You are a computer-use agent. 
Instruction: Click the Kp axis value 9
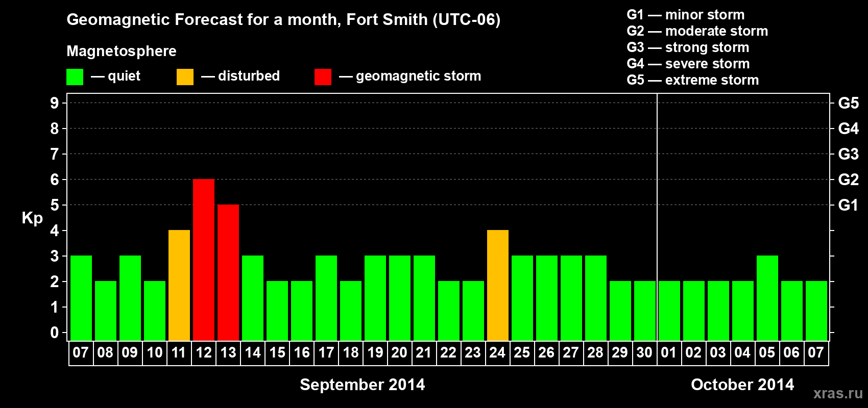click(x=55, y=103)
